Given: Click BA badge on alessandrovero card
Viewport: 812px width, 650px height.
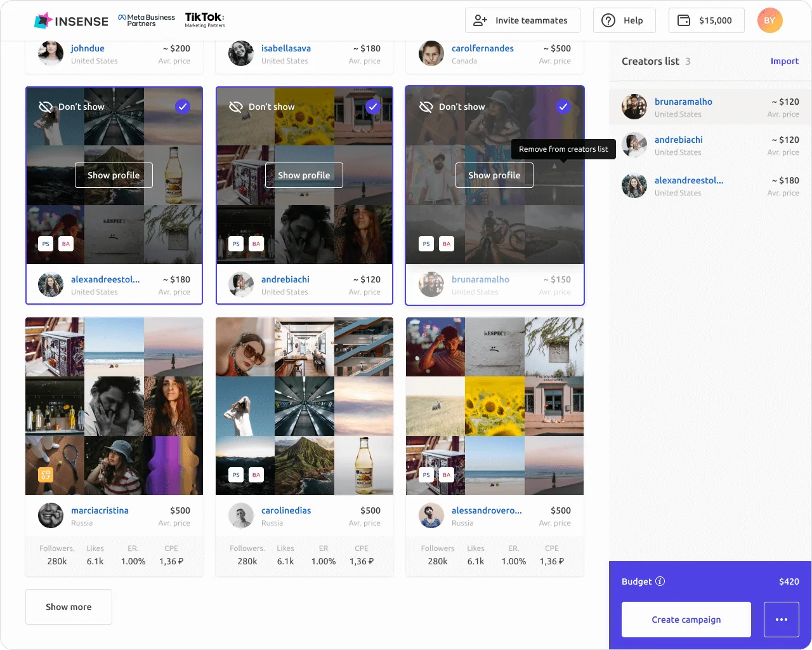Looking at the screenshot, I should click(x=447, y=475).
